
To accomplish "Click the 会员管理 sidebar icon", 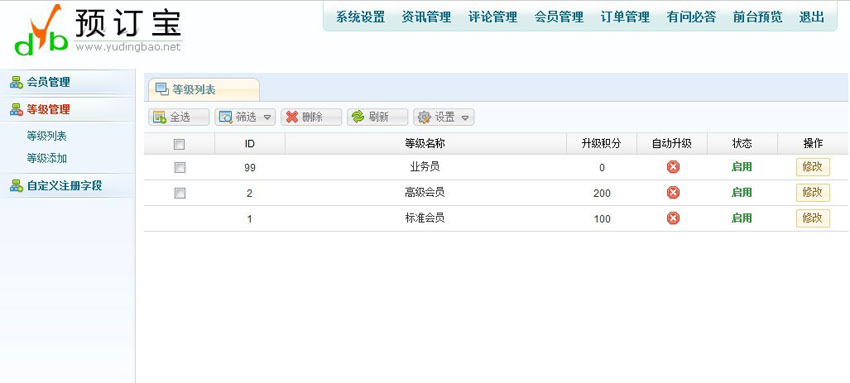I will click(x=16, y=83).
